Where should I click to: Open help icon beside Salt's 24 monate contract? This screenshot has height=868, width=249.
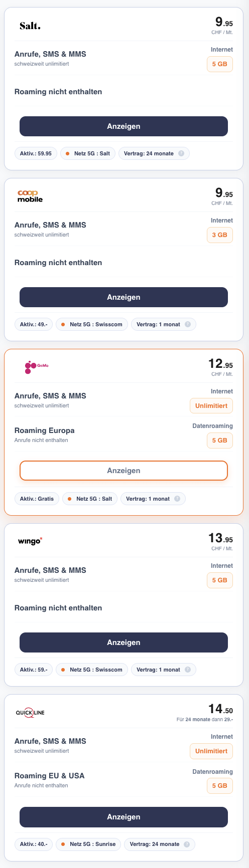click(x=181, y=153)
